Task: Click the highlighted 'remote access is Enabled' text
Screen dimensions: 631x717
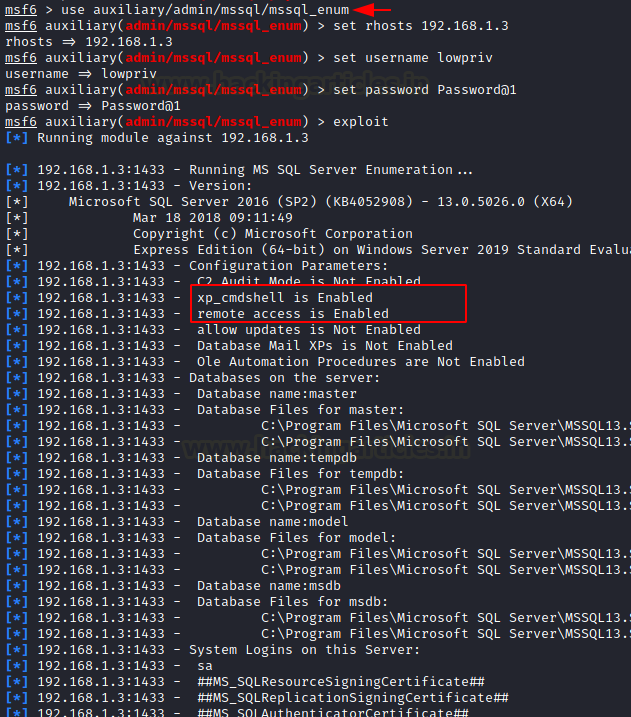Action: 293,314
